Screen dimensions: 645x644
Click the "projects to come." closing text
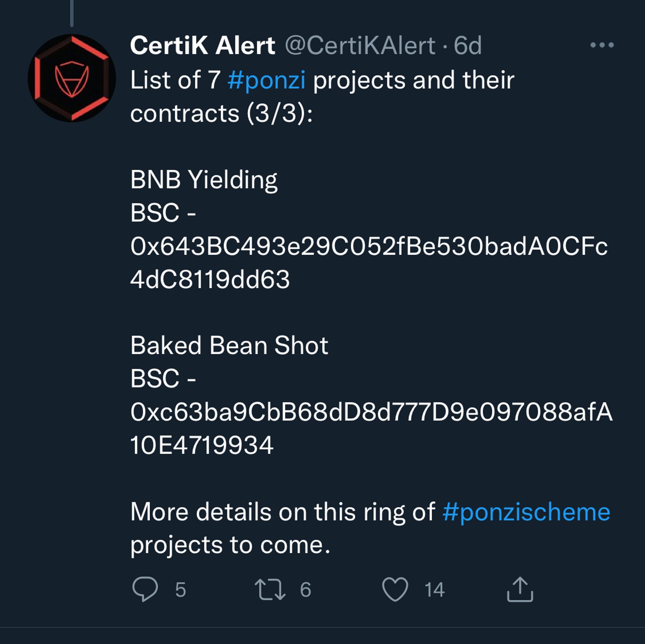[230, 545]
